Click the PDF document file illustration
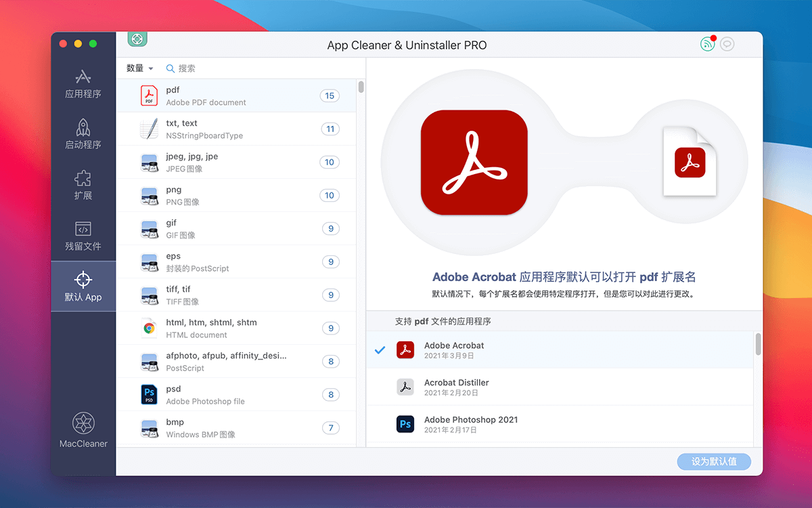The width and height of the screenshot is (812, 508). [690, 161]
